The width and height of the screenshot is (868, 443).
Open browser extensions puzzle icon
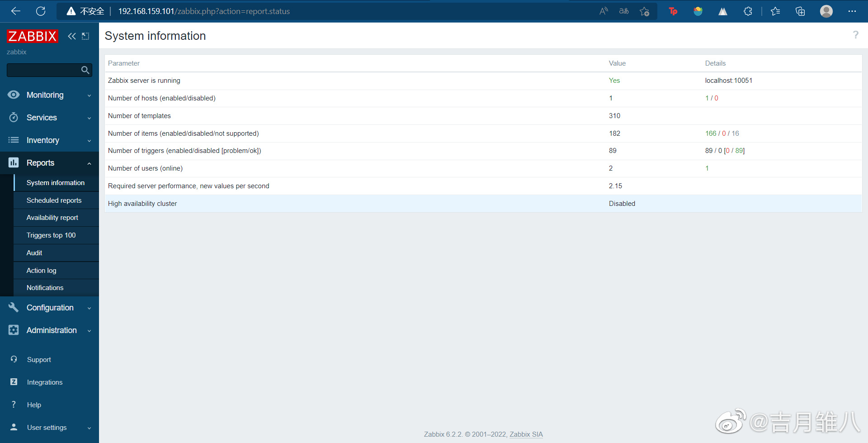748,11
